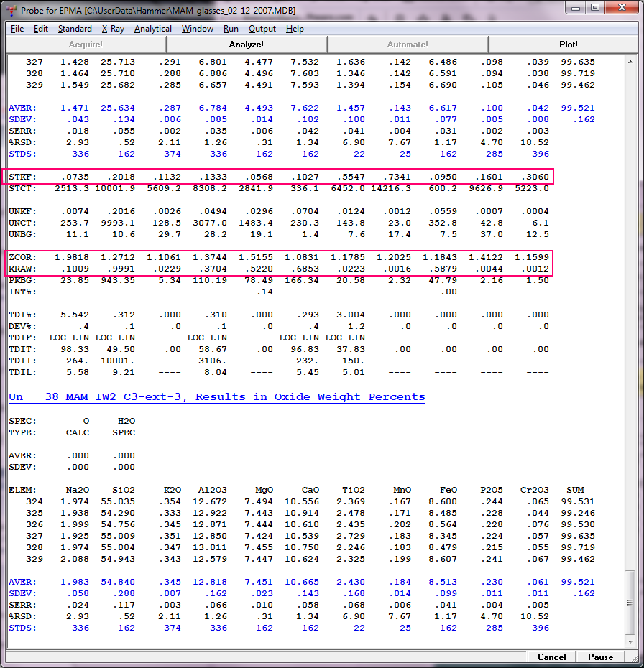Open the Standard menu

point(75,29)
